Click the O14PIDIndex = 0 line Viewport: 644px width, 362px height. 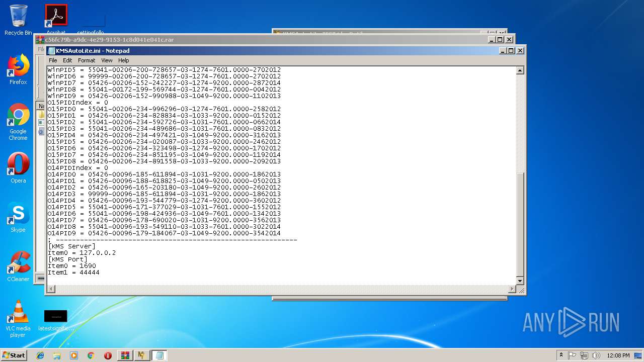tap(78, 168)
